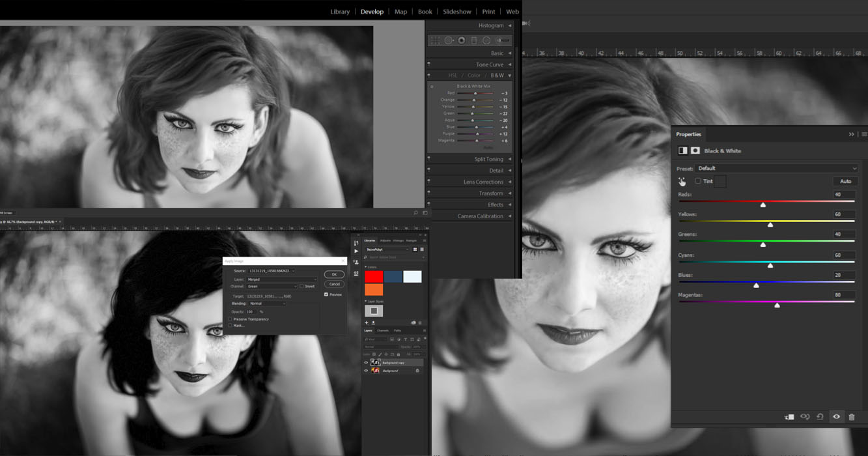The width and height of the screenshot is (868, 456).
Task: Enable Preserve Transparency checkbox
Action: [x=230, y=319]
